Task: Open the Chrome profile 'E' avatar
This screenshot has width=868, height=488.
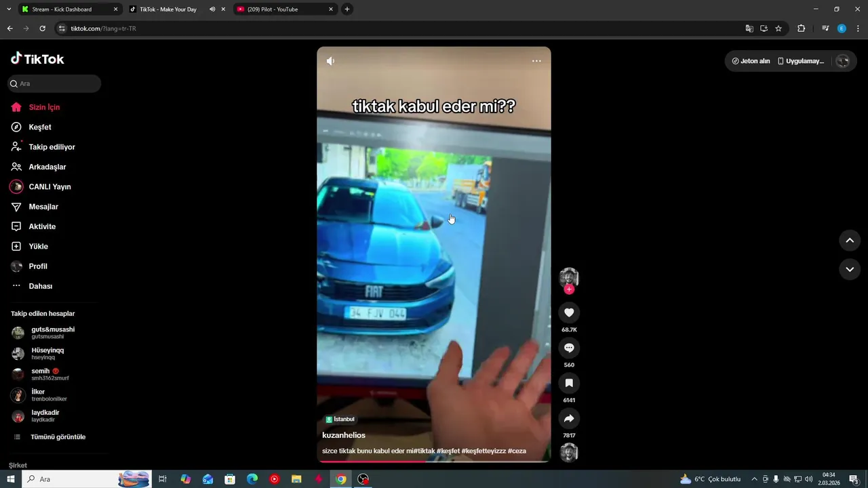Action: pyautogui.click(x=842, y=28)
